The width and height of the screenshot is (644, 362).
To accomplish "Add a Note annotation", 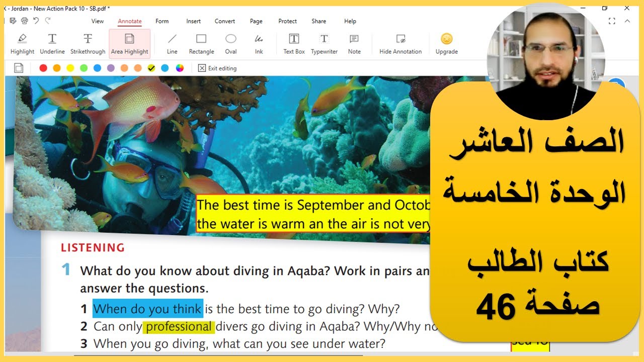I will pyautogui.click(x=354, y=44).
